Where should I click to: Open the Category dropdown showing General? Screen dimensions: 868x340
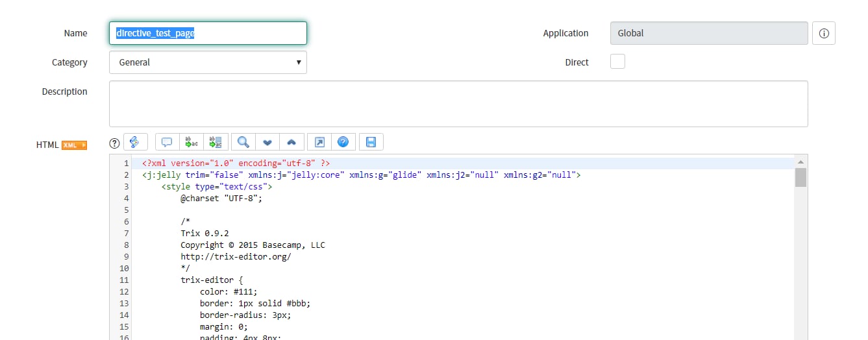pyautogui.click(x=208, y=62)
